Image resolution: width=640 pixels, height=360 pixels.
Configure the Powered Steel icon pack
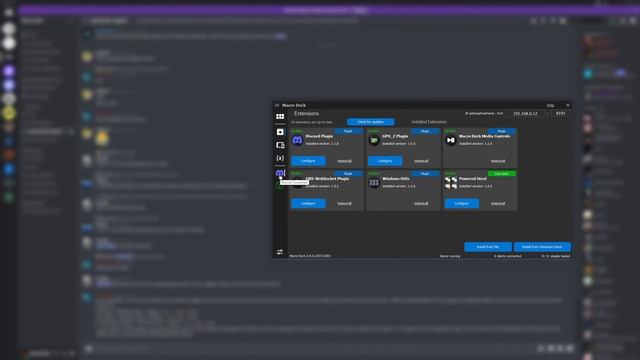[x=462, y=203]
